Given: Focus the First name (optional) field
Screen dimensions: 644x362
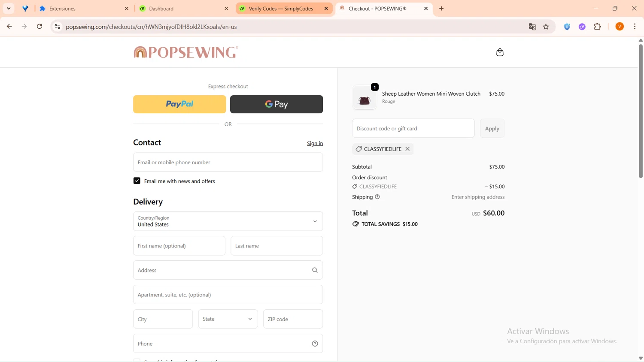Looking at the screenshot, I should [x=179, y=246].
